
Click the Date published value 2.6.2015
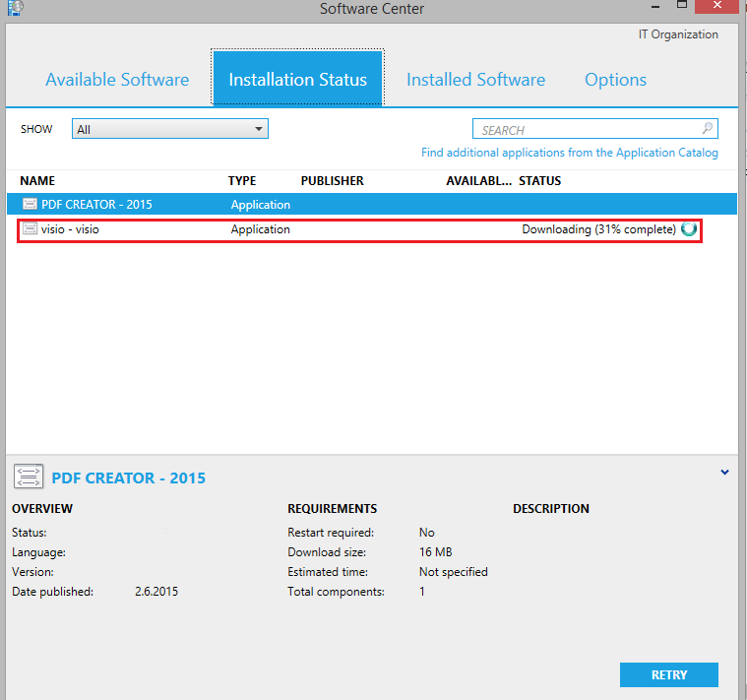pos(156,592)
